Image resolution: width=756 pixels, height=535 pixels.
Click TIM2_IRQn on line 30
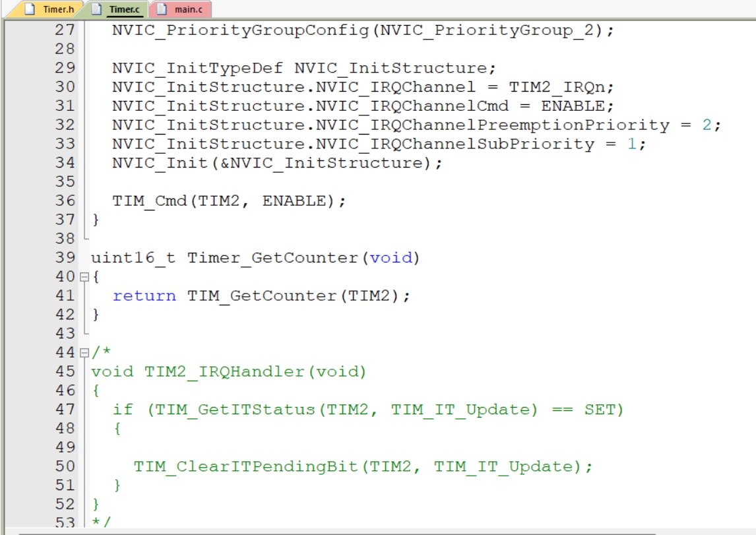557,87
